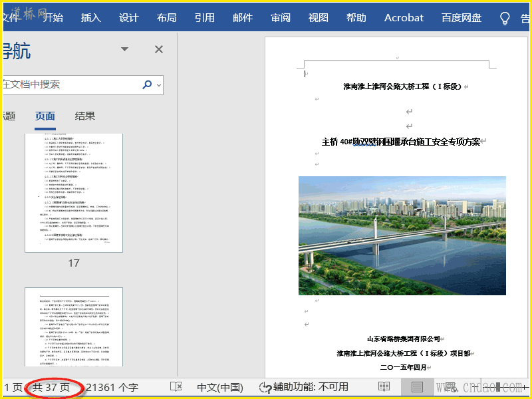The height and width of the screenshot is (399, 532).
Task: Open navigation pane task options arrow
Action: click(x=124, y=49)
